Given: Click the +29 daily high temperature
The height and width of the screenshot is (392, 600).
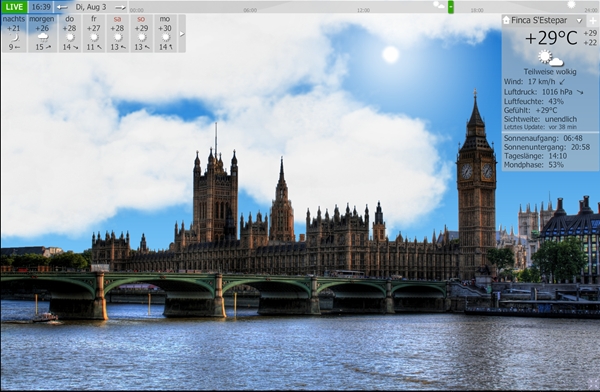Looking at the screenshot, I should 590,33.
